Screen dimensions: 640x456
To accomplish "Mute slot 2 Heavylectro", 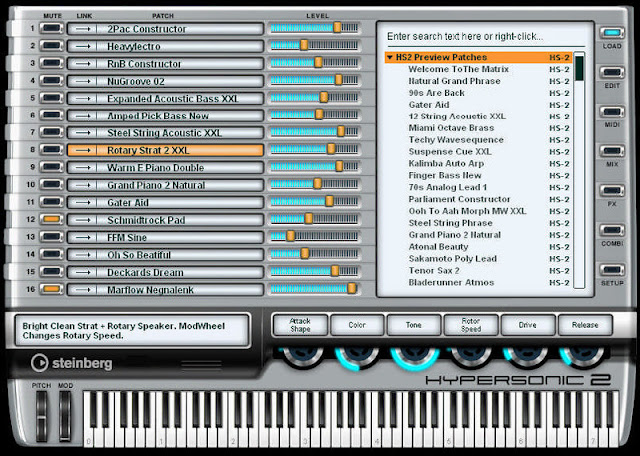I will pyautogui.click(x=51, y=46).
